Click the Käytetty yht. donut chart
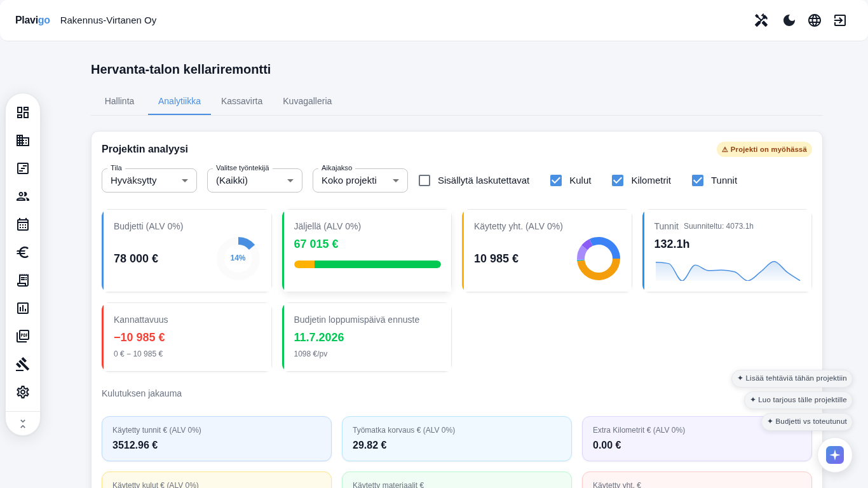This screenshot has width=868, height=488. [x=599, y=259]
